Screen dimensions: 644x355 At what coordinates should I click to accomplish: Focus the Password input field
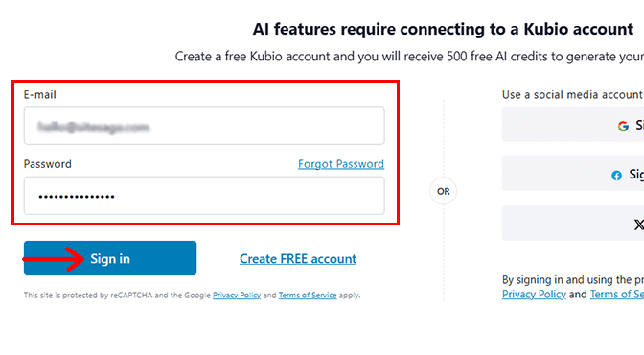(204, 196)
